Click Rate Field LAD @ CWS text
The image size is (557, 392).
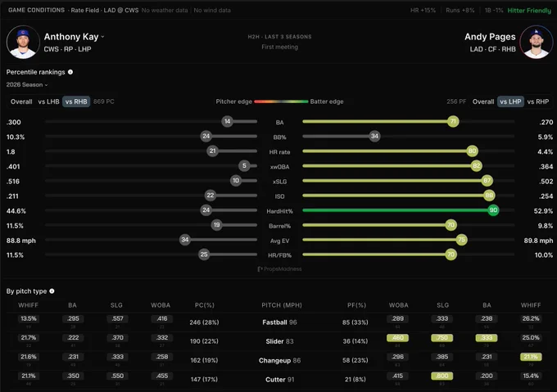pos(105,11)
